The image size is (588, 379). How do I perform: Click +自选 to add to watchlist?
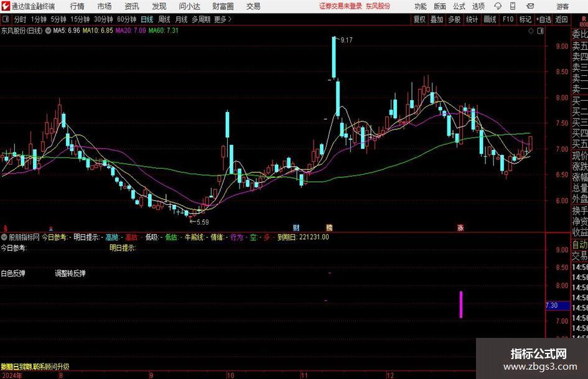(543, 19)
